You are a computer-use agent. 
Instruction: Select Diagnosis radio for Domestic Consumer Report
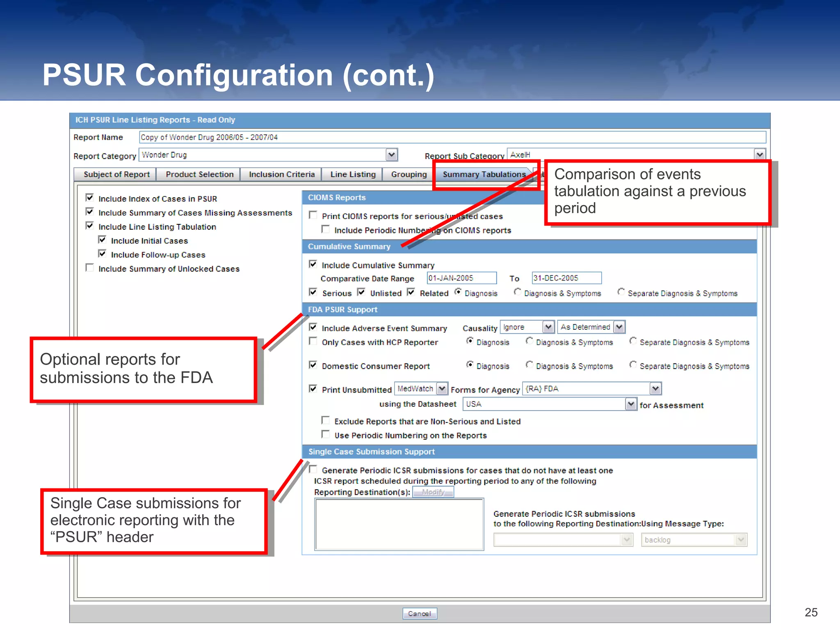[x=470, y=364]
